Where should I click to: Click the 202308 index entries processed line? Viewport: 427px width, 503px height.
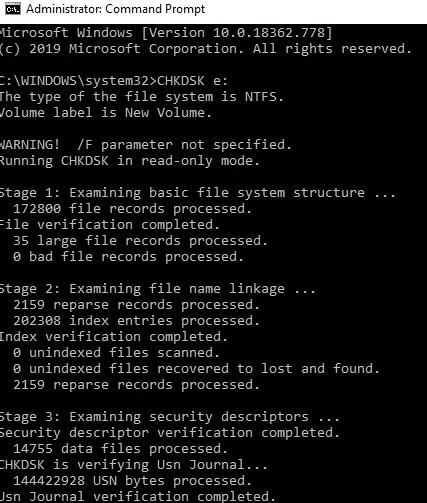[136, 321]
